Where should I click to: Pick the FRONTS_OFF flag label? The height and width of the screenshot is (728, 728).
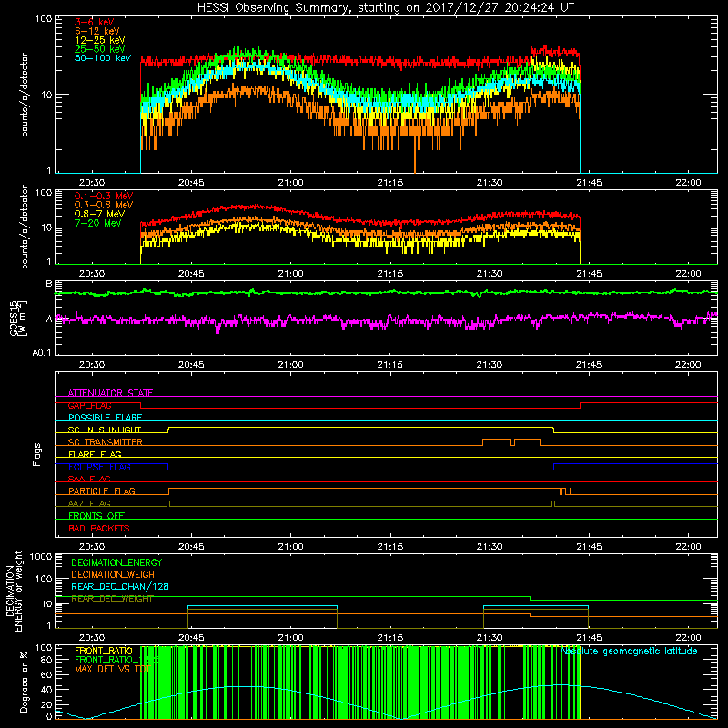[x=96, y=516]
